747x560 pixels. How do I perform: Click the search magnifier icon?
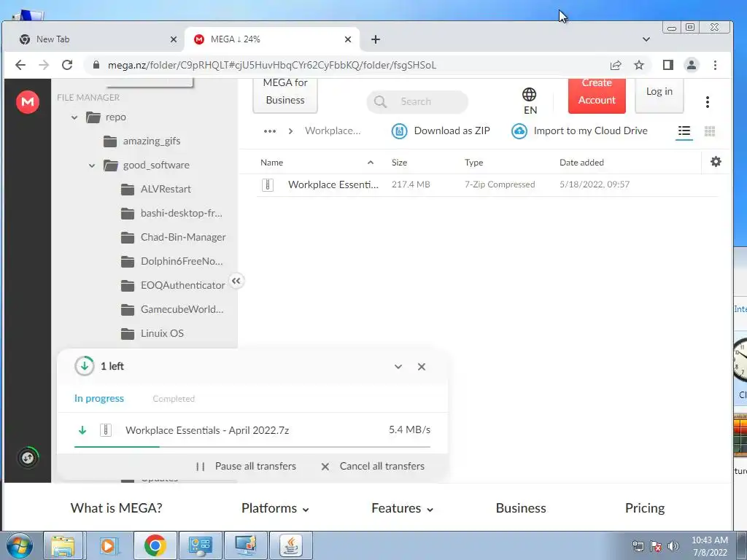pos(380,102)
